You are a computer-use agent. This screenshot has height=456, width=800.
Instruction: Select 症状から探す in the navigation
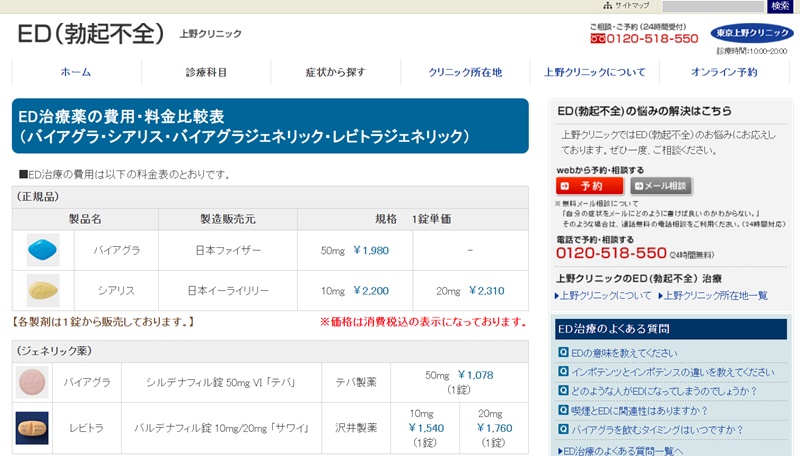click(335, 72)
